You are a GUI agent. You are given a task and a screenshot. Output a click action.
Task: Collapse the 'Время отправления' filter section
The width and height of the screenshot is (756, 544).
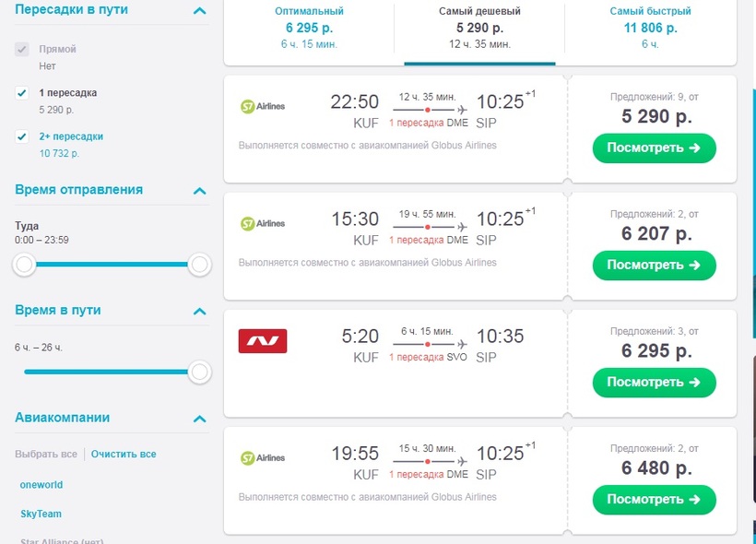click(x=200, y=191)
